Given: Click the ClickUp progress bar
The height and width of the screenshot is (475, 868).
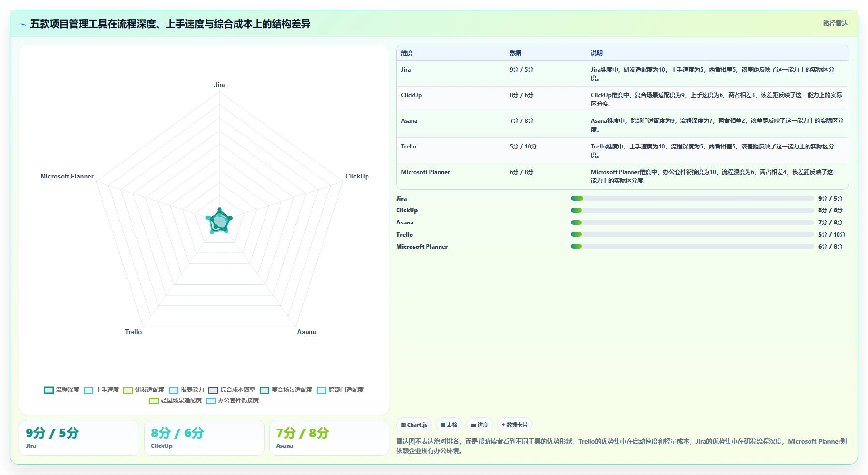Looking at the screenshot, I should click(x=692, y=210).
